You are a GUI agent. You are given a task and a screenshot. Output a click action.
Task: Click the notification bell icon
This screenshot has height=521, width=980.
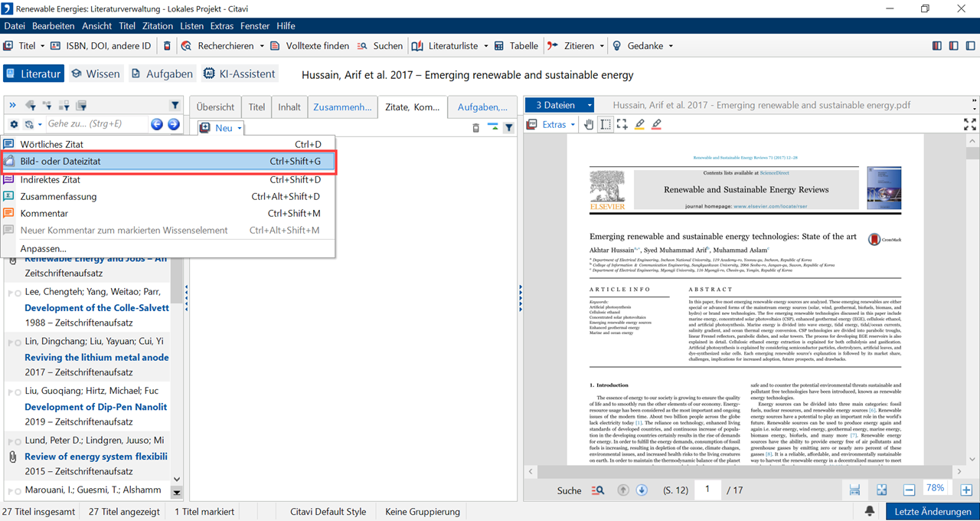point(870,511)
